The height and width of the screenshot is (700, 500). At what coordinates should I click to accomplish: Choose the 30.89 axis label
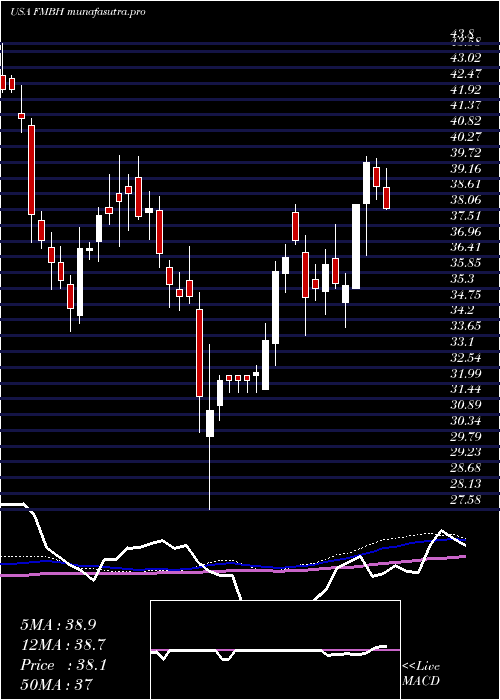tap(464, 404)
